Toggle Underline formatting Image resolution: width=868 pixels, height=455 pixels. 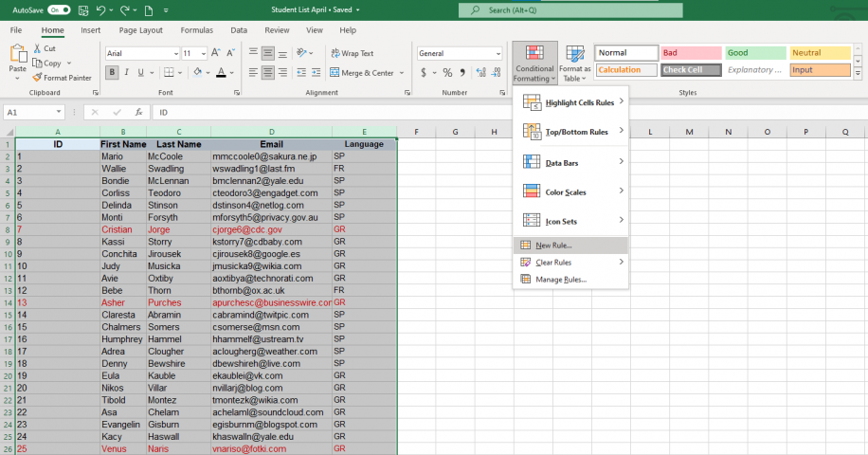(140, 72)
